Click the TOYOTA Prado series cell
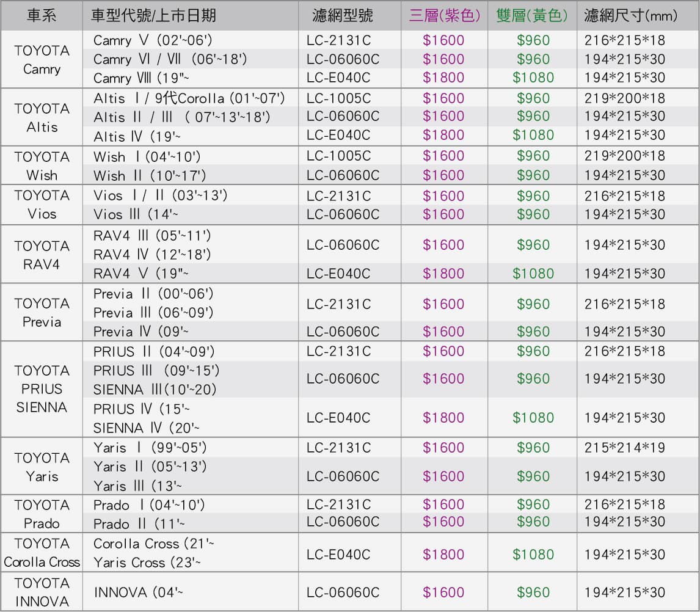This screenshot has width=700, height=612. 42,514
